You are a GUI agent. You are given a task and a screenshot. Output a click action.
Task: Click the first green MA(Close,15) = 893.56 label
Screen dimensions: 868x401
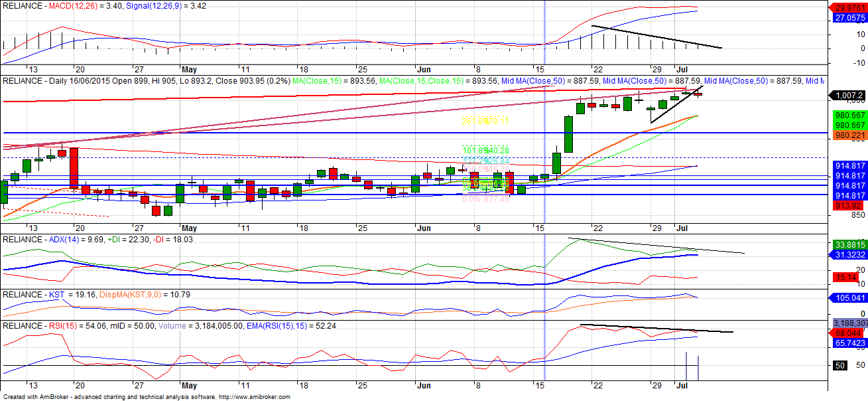[x=334, y=80]
